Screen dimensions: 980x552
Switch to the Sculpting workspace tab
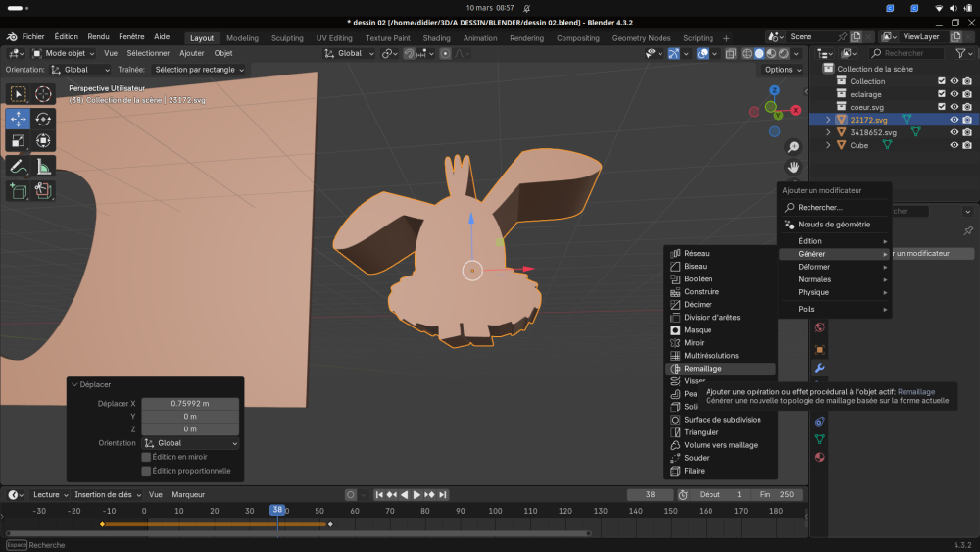[287, 38]
